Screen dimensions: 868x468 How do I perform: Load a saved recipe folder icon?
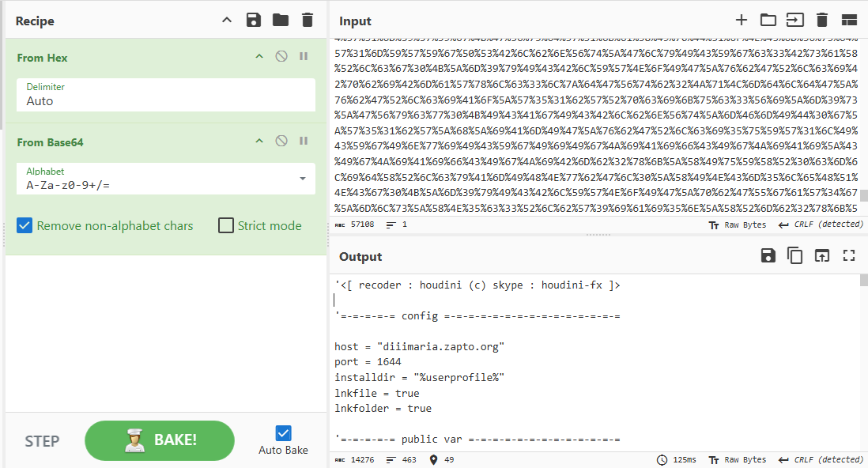(281, 21)
